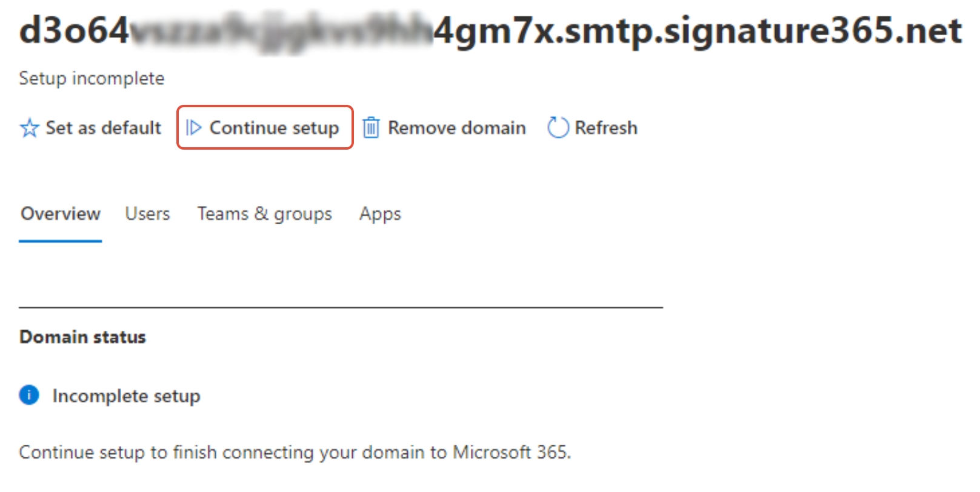This screenshot has width=980, height=492.
Task: Click the Set as default label
Action: (104, 128)
